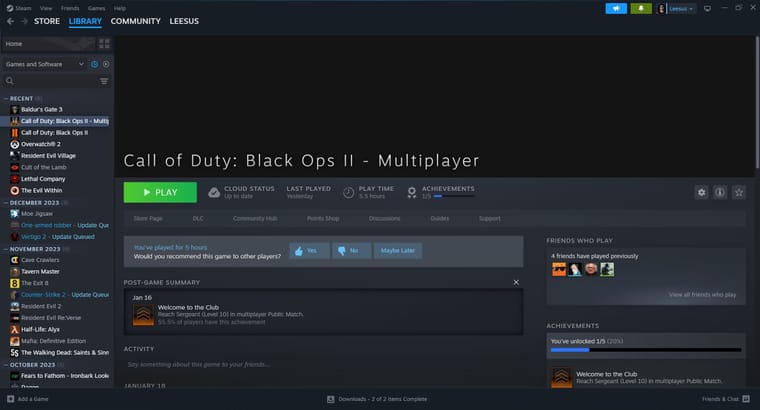Open the Friends menu
Screen dimensions: 760x410
(70, 8)
